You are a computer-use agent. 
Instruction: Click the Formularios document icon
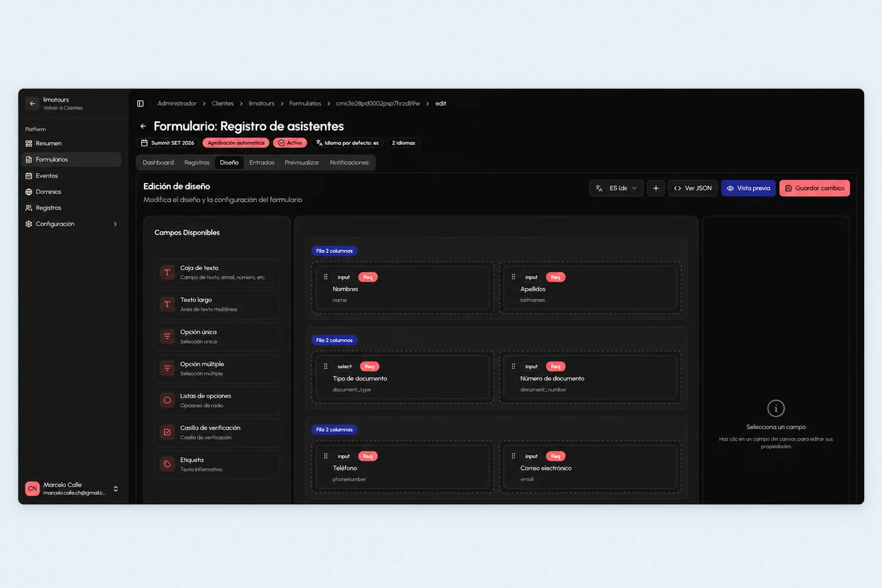click(x=29, y=160)
